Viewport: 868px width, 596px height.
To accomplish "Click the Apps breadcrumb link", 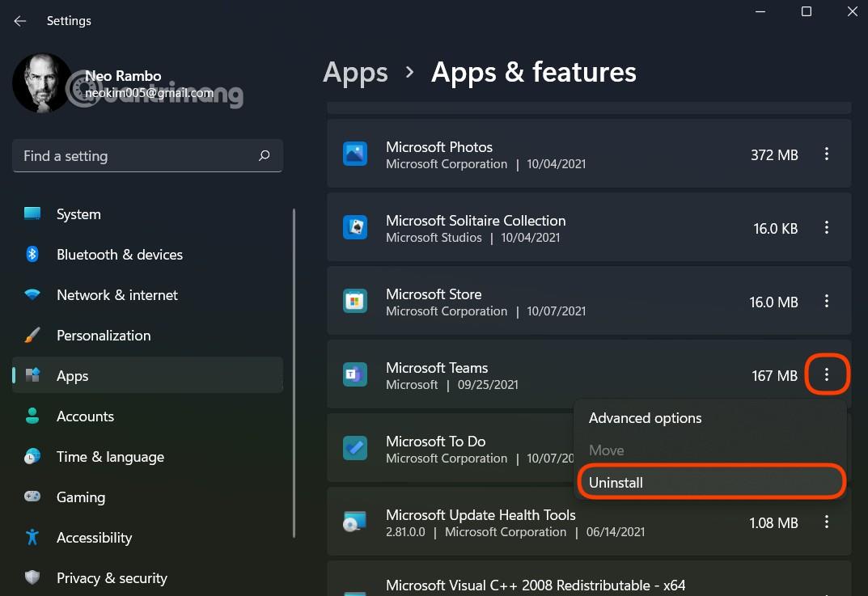I will pyautogui.click(x=355, y=73).
